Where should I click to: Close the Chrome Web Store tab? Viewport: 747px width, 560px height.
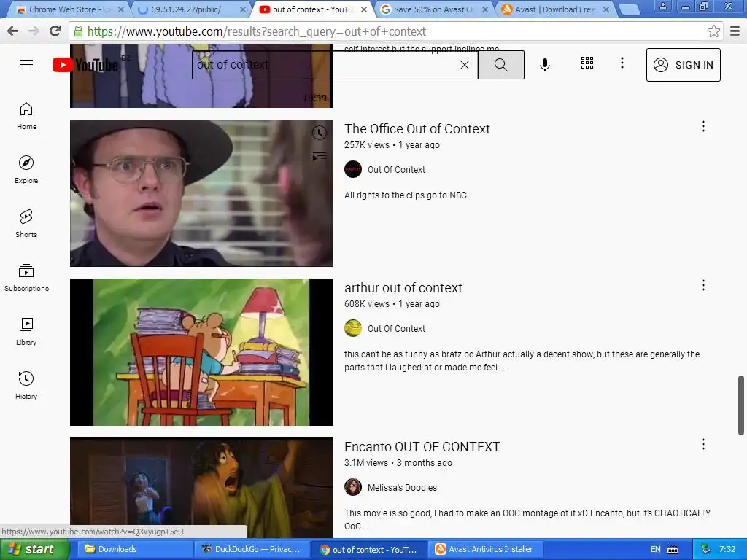(x=120, y=9)
